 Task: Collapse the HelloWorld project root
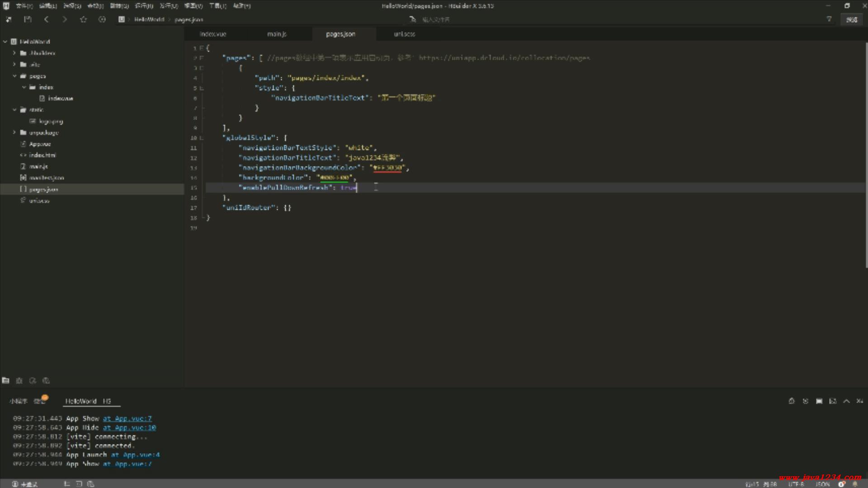tap(5, 42)
